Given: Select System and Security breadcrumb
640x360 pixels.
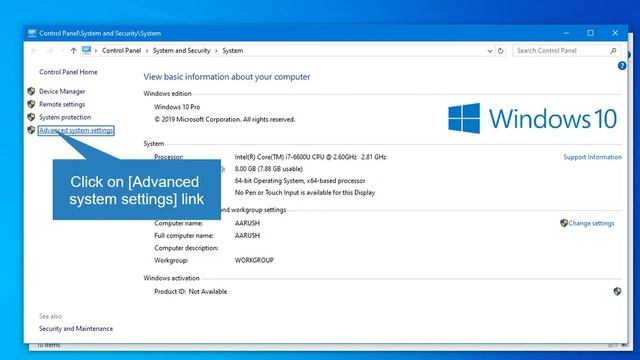Looking at the screenshot, I should tap(182, 51).
